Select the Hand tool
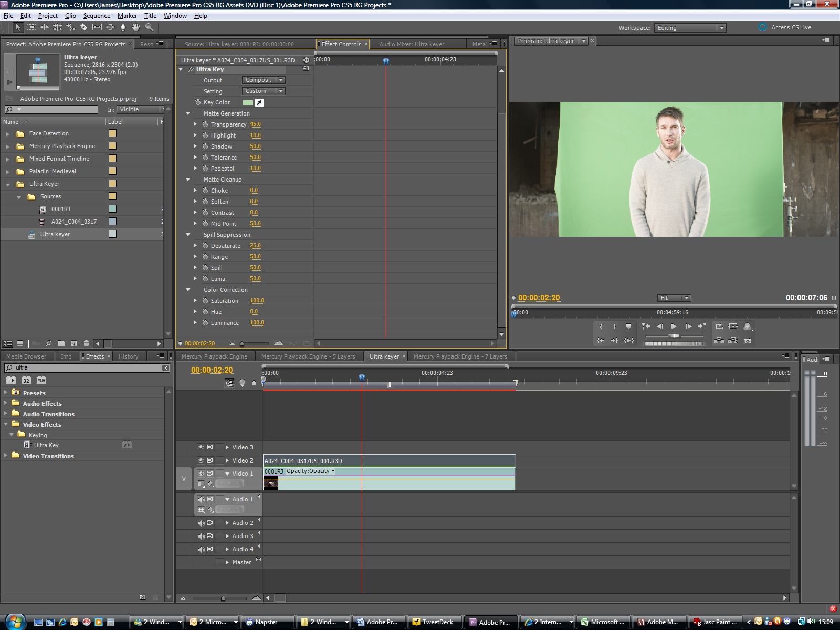840x630 pixels. click(x=136, y=27)
